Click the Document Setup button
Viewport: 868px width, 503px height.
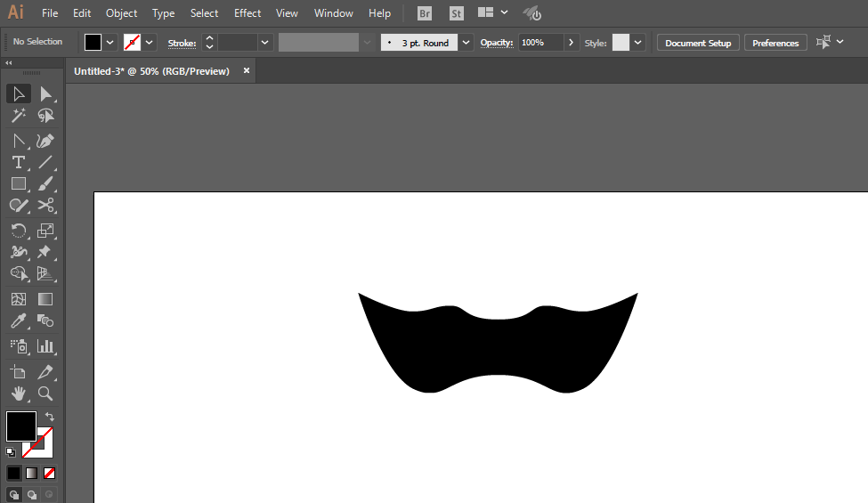[x=698, y=43]
